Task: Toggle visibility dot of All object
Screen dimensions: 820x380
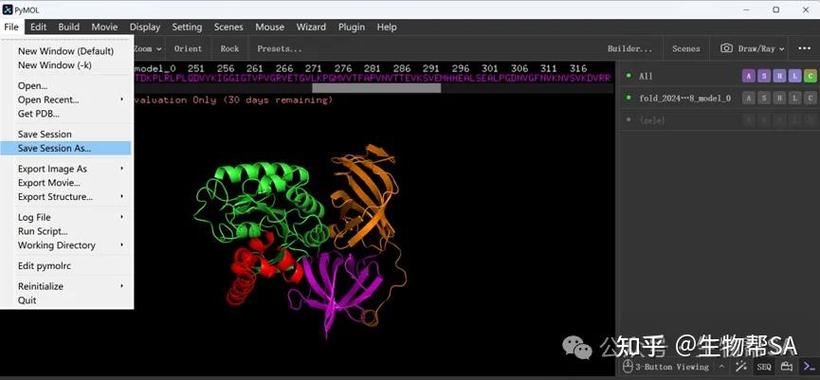Action: 628,76
